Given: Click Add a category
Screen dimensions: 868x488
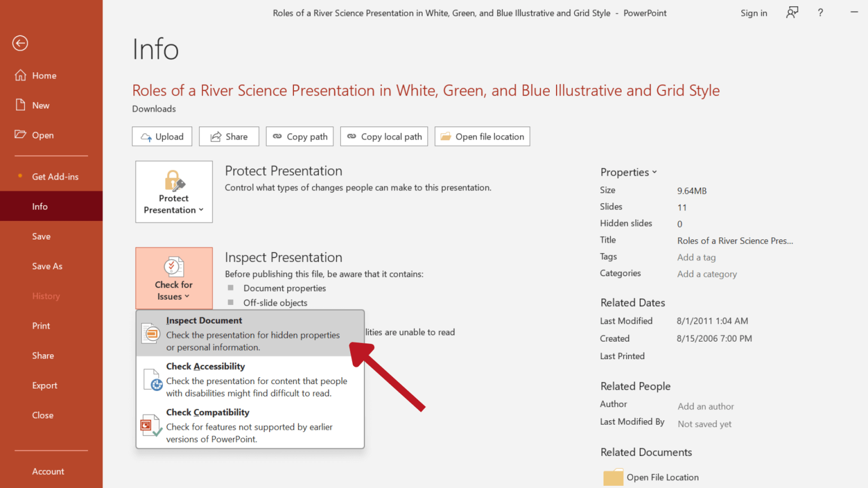Looking at the screenshot, I should click(707, 274).
